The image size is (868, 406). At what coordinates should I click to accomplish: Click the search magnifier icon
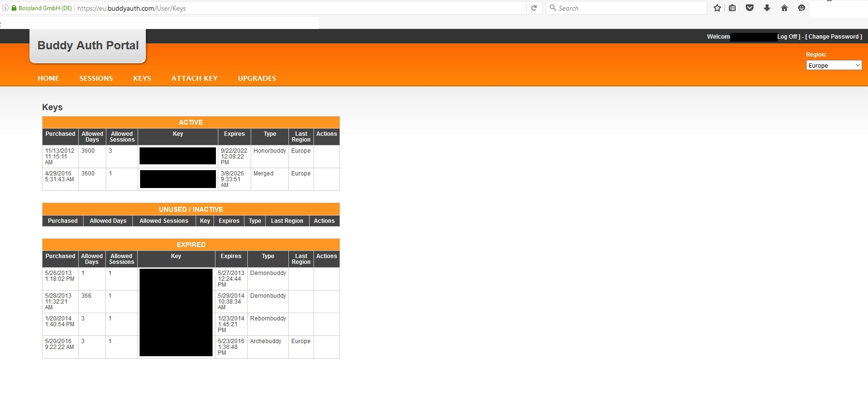point(553,8)
